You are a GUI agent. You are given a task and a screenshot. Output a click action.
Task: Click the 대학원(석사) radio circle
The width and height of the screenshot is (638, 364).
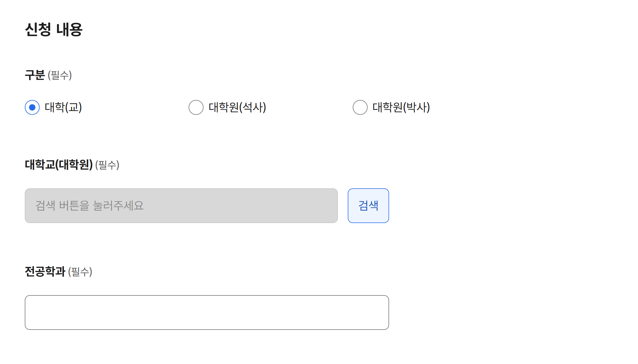point(196,108)
